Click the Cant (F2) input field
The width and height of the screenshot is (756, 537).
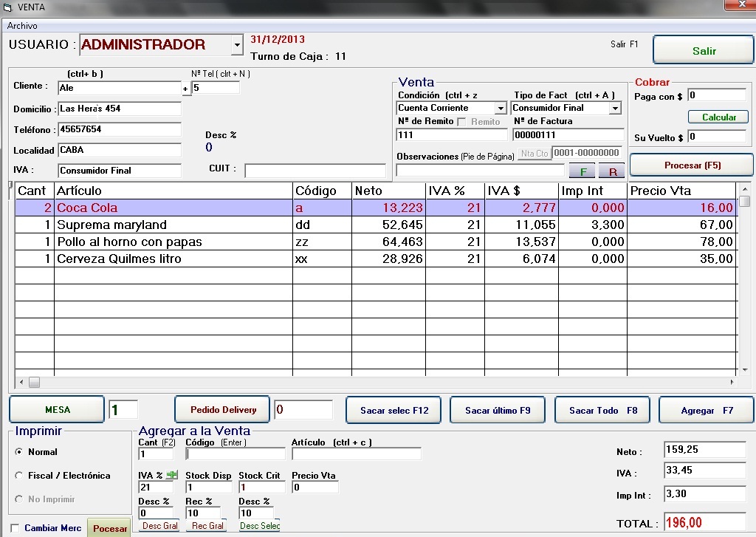[156, 454]
